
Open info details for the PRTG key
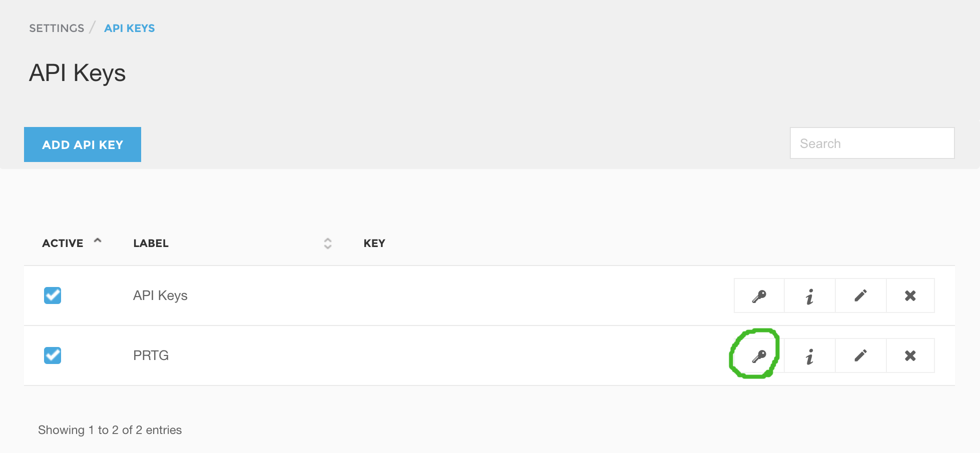[x=809, y=355]
